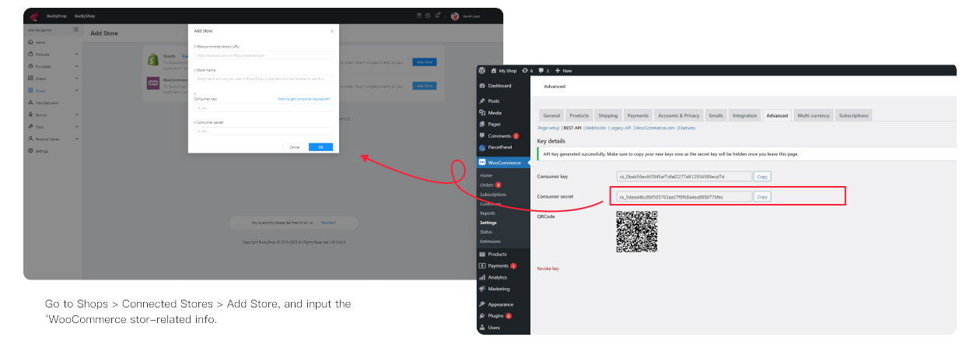Screen dimensions: 980x362
Task: Click the Shopify logo in store list
Action: 154,58
